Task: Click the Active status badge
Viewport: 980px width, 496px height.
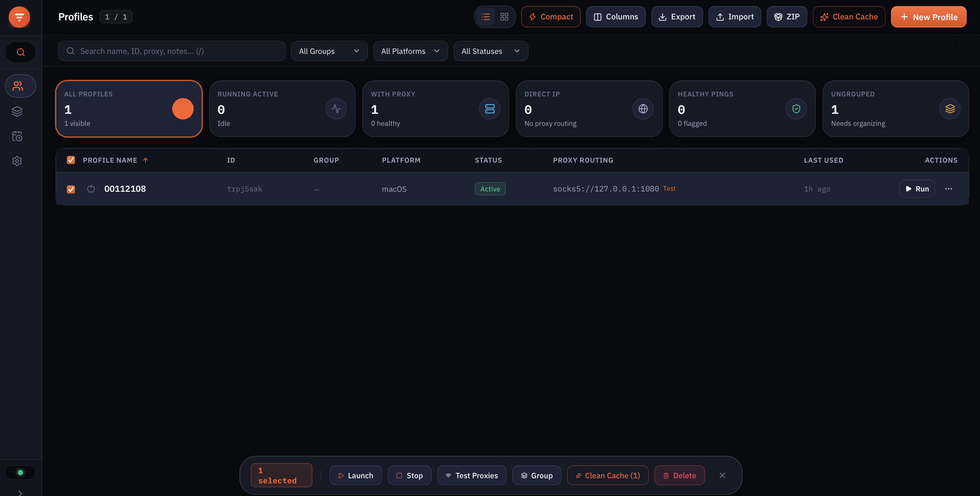Action: (490, 189)
